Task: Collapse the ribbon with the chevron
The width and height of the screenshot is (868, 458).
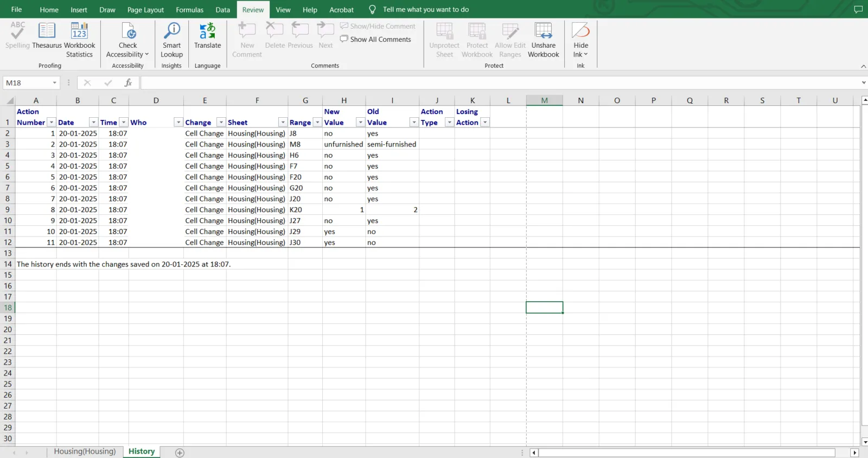Action: click(863, 66)
